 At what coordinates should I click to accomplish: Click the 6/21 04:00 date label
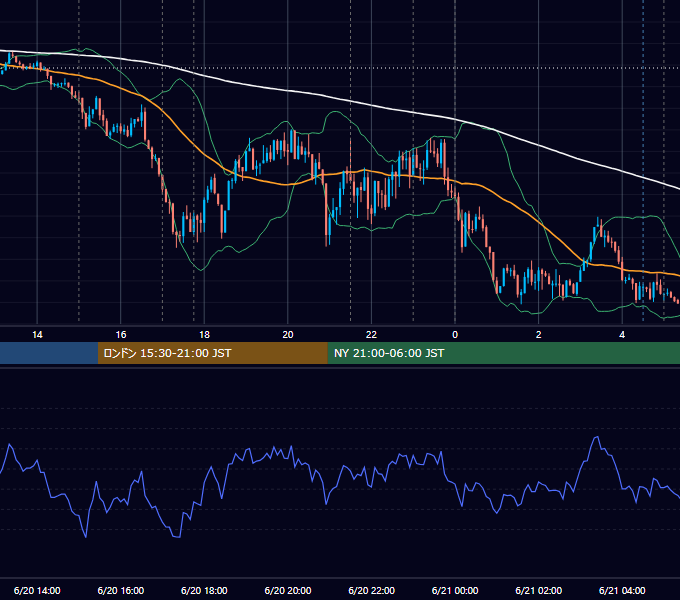(x=622, y=590)
